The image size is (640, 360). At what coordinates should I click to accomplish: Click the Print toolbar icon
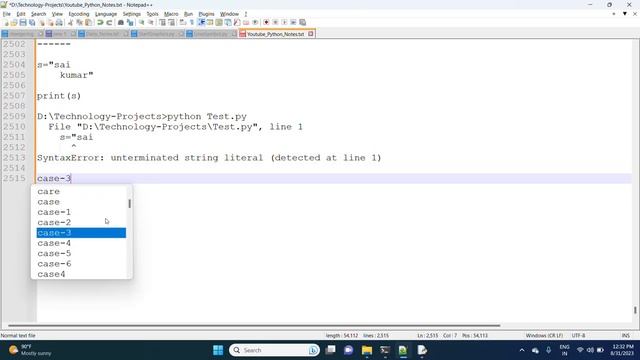(x=59, y=22)
